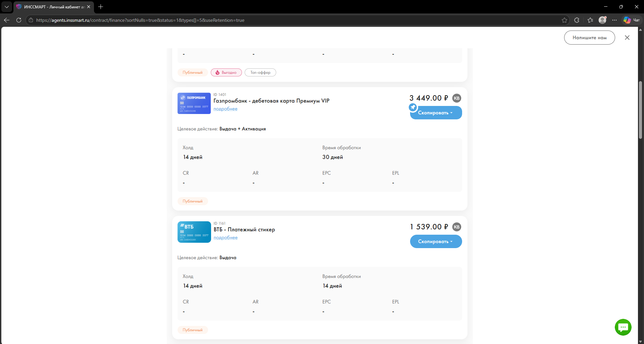Expand Скопировать dropdown for ВТБ sticker
Image resolution: width=644 pixels, height=344 pixels.
tap(436, 242)
